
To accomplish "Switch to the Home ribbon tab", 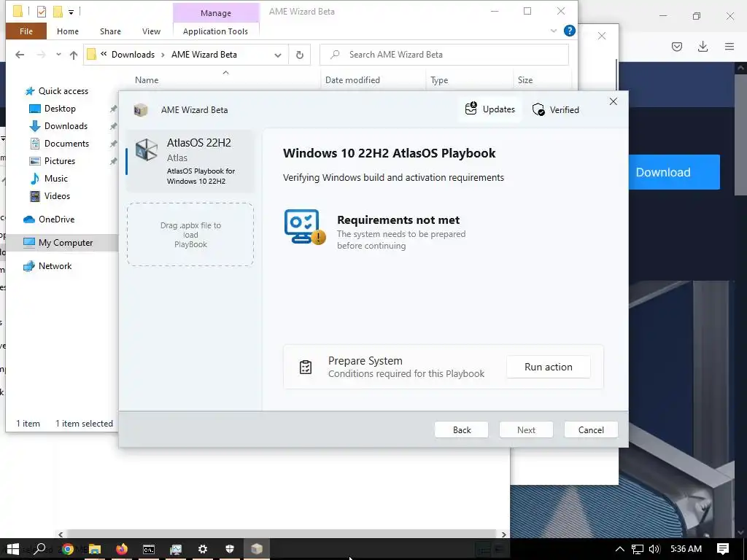I will tap(68, 31).
